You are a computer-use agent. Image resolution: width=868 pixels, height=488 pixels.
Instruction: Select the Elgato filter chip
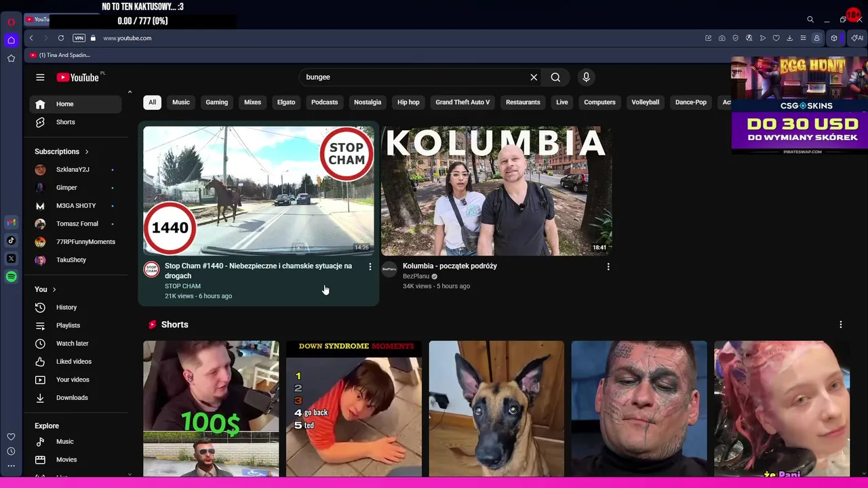point(286,102)
